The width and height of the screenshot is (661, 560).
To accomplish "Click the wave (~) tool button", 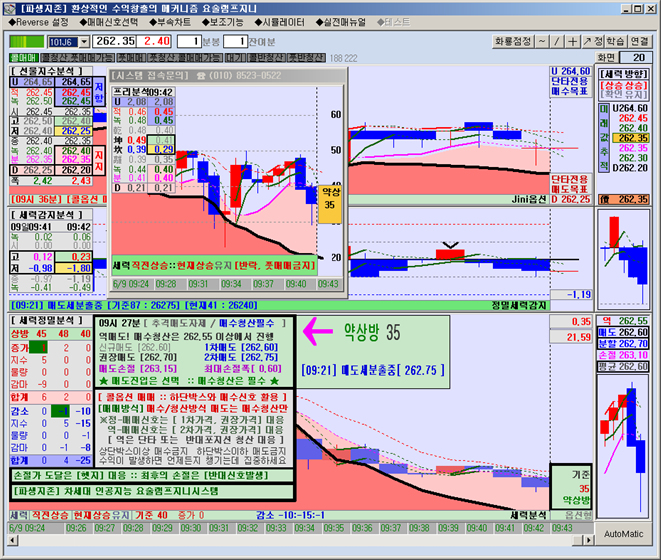I will (542, 41).
